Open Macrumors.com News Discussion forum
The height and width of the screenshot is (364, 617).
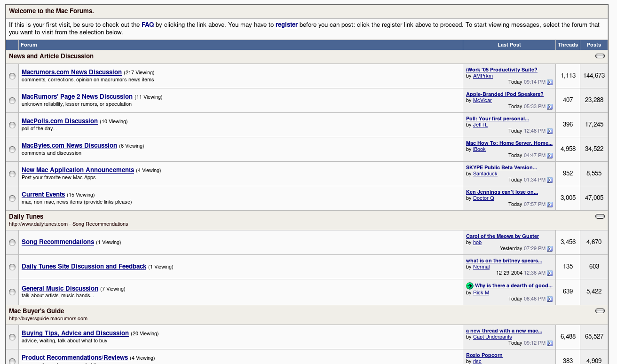71,72
